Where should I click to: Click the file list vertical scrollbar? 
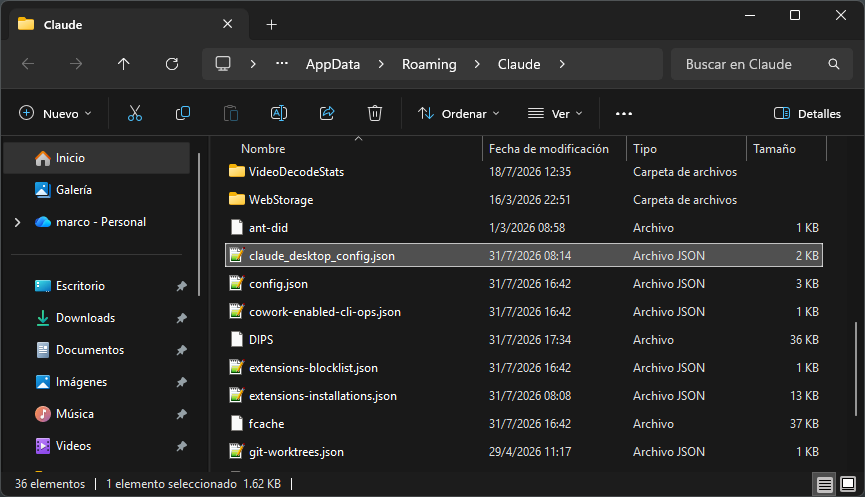click(x=856, y=368)
